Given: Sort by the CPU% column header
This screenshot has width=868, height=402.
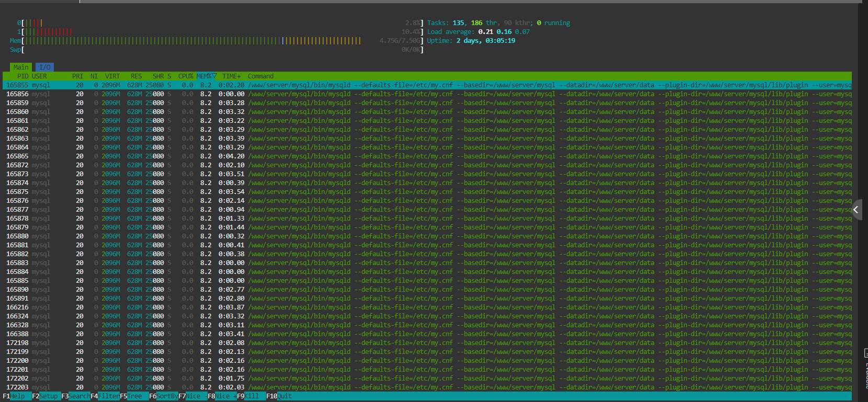Looking at the screenshot, I should 185,76.
